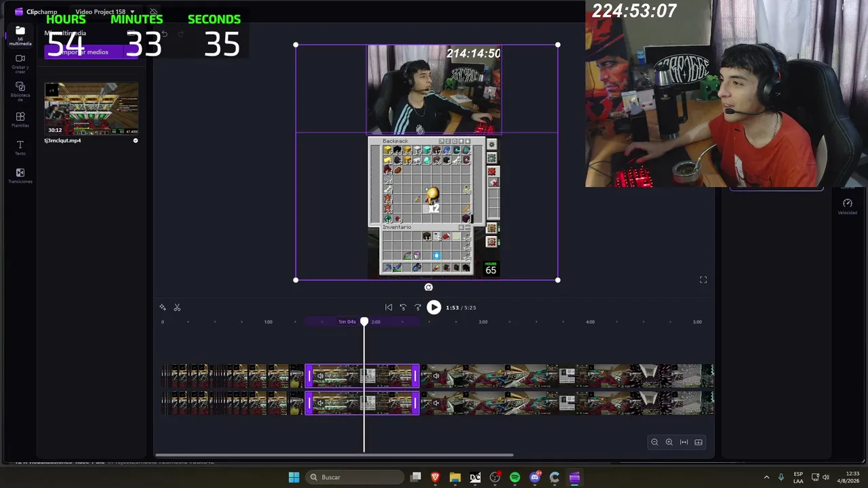Click the 1:00 mark on timeline ruler
This screenshot has width=868, height=488.
click(x=269, y=322)
